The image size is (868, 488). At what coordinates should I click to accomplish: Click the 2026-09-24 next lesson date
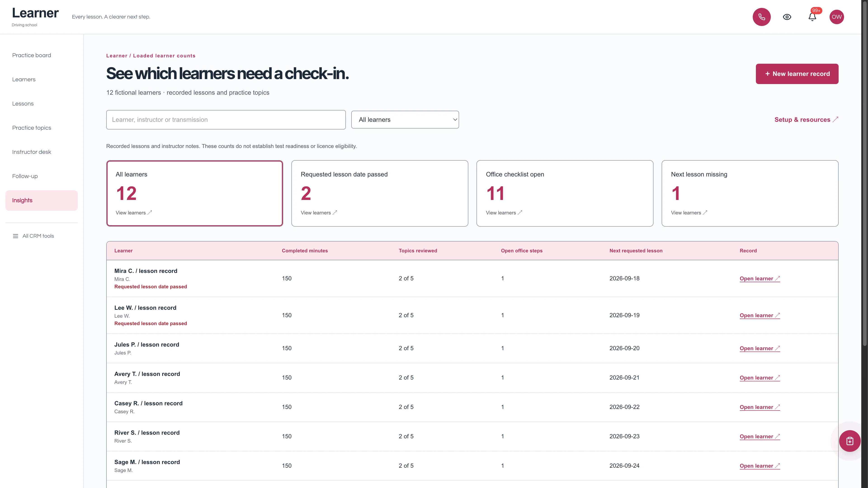pyautogui.click(x=624, y=466)
